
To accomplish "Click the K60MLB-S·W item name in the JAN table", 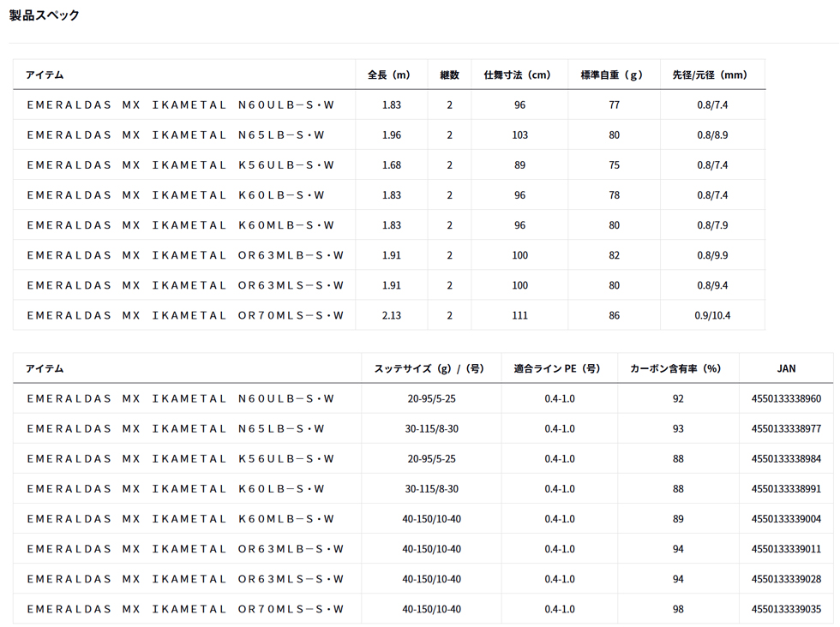I will [x=181, y=519].
